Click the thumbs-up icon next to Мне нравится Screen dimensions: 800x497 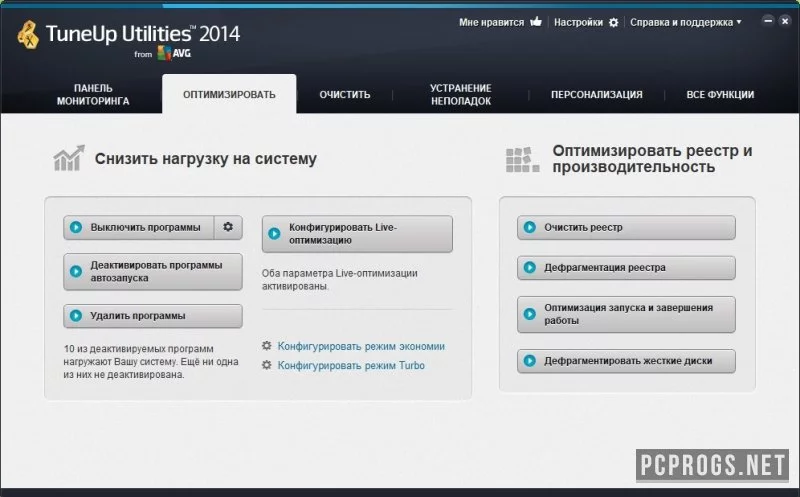pos(536,21)
